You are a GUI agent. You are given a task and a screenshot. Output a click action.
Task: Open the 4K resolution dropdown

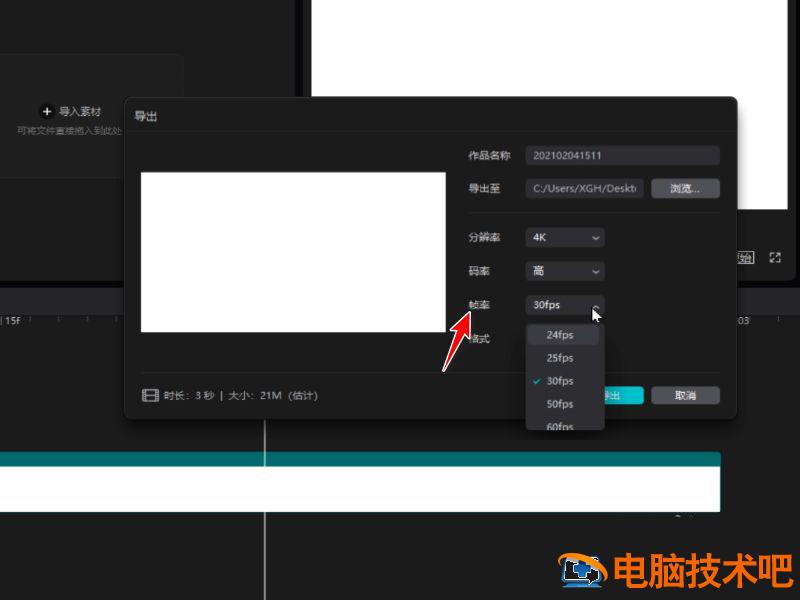[x=564, y=237]
